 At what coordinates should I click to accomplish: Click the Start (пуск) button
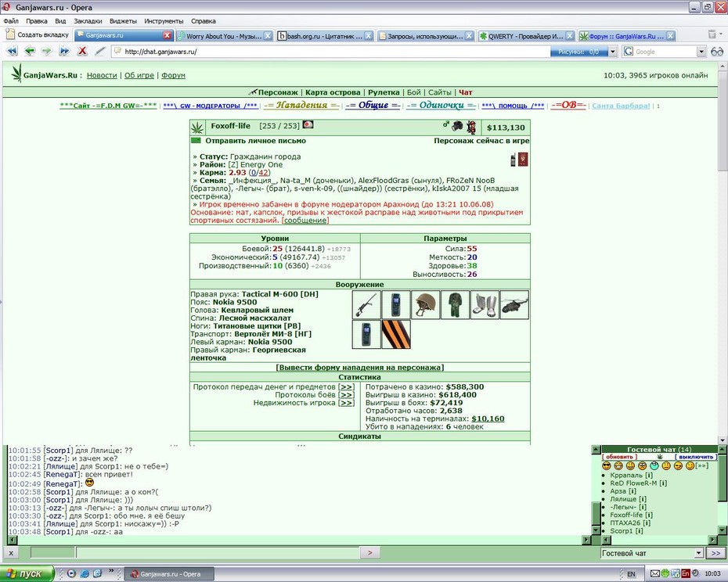click(x=27, y=573)
